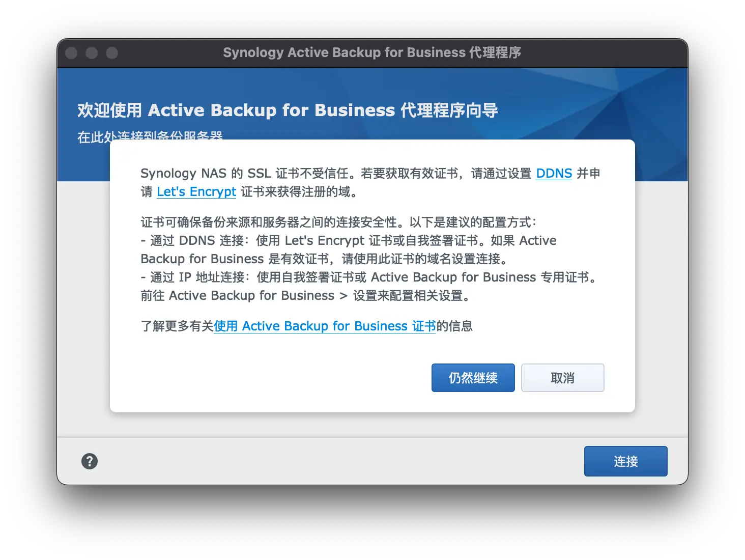Click the plain text 了解更多有关 before the link
The height and width of the screenshot is (560, 745).
[x=177, y=326]
